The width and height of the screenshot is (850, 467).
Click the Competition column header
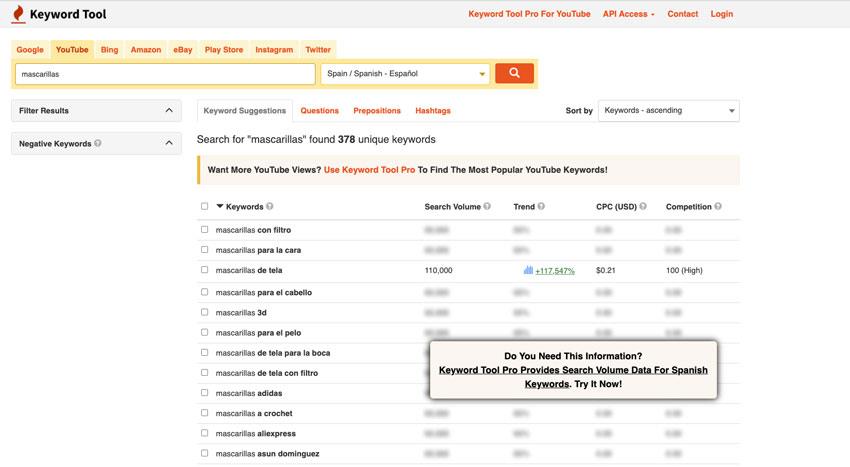point(688,207)
